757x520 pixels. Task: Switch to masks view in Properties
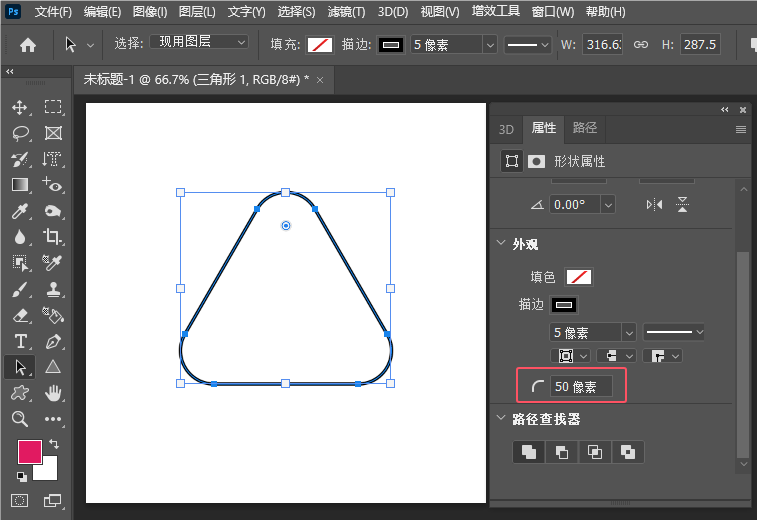pos(536,161)
